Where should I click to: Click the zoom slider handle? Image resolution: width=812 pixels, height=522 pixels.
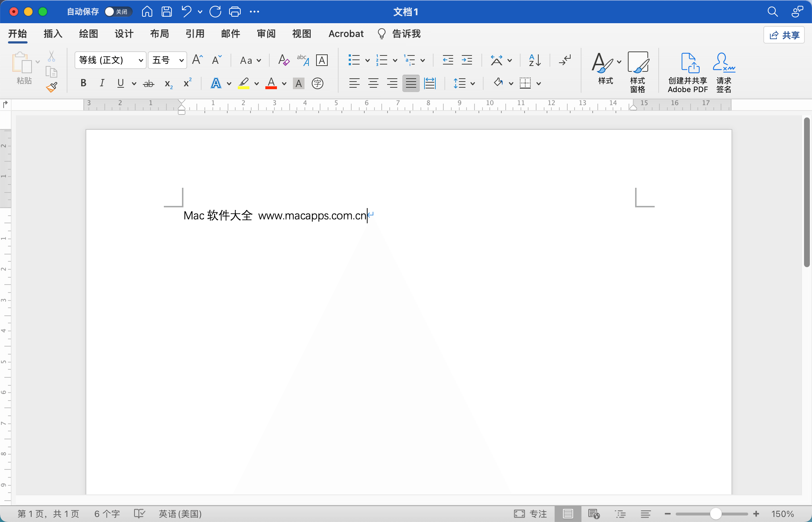[716, 514]
